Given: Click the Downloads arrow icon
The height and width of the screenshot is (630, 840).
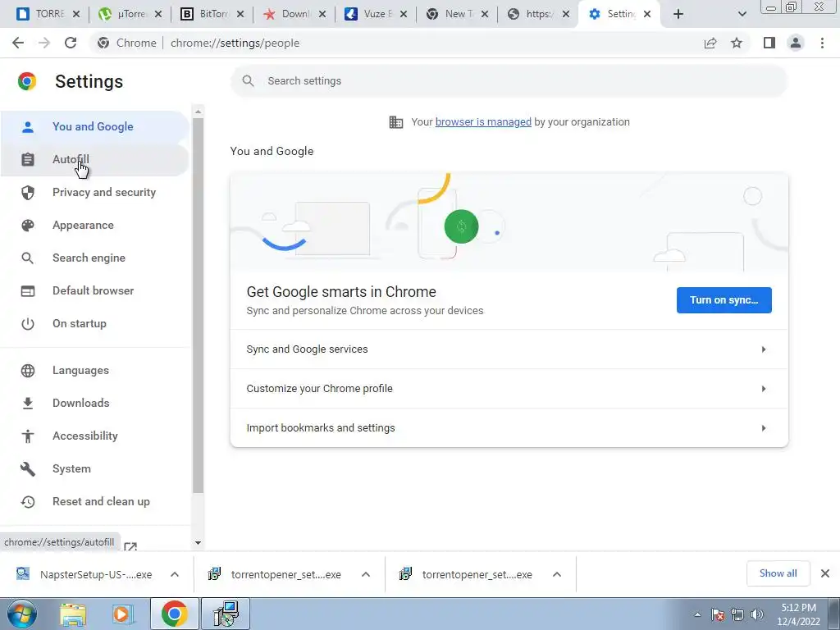Looking at the screenshot, I should [27, 404].
